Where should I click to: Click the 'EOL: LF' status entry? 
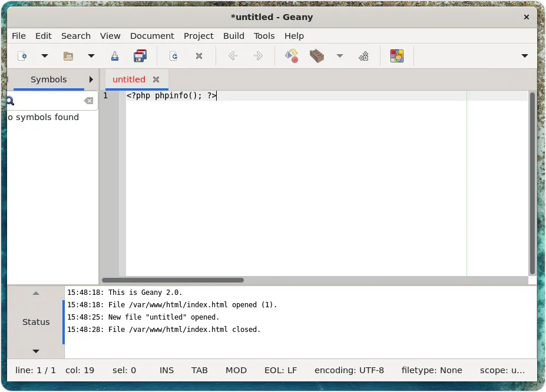[281, 370]
